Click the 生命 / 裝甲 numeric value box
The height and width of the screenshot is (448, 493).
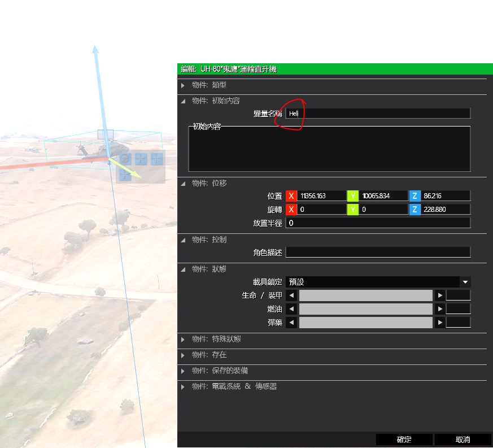click(458, 295)
